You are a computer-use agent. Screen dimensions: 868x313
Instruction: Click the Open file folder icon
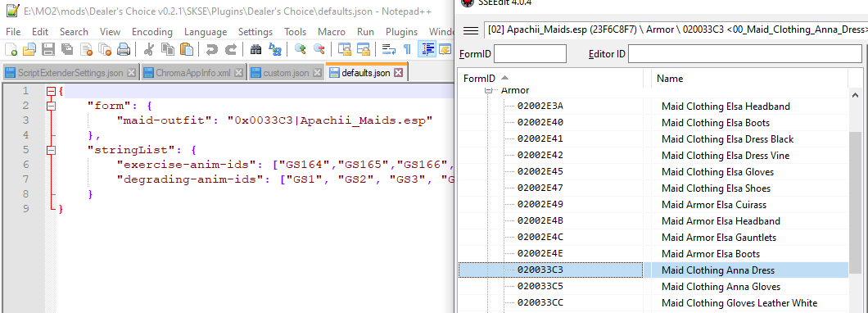pyautogui.click(x=29, y=49)
